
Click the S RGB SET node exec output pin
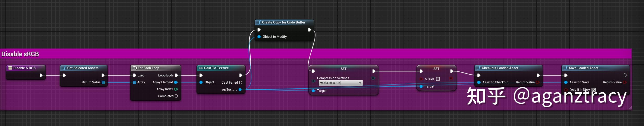click(x=451, y=71)
